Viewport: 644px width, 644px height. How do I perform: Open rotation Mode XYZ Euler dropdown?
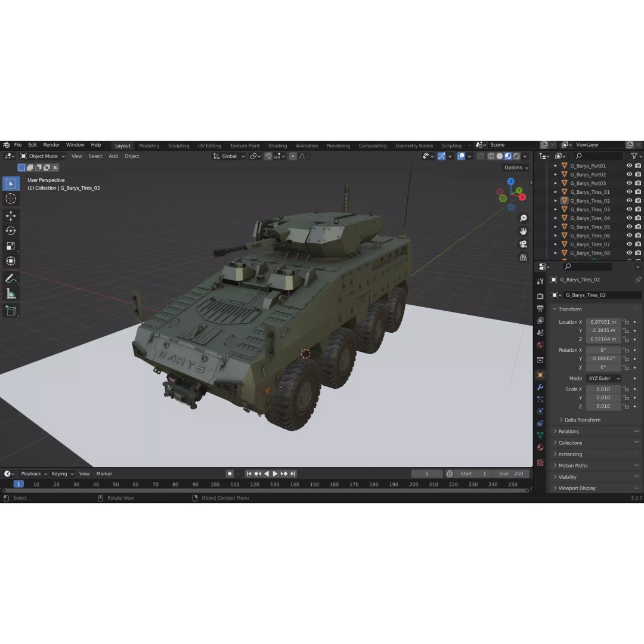pyautogui.click(x=603, y=378)
